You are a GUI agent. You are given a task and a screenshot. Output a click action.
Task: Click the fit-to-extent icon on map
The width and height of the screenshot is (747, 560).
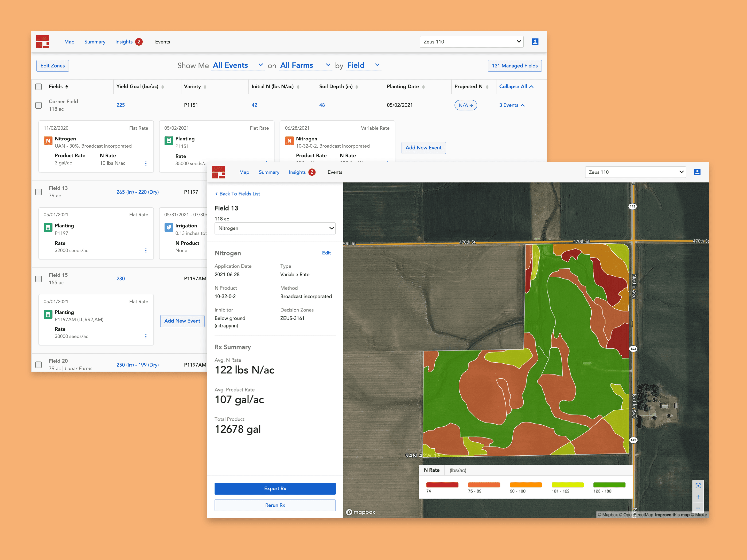click(698, 486)
